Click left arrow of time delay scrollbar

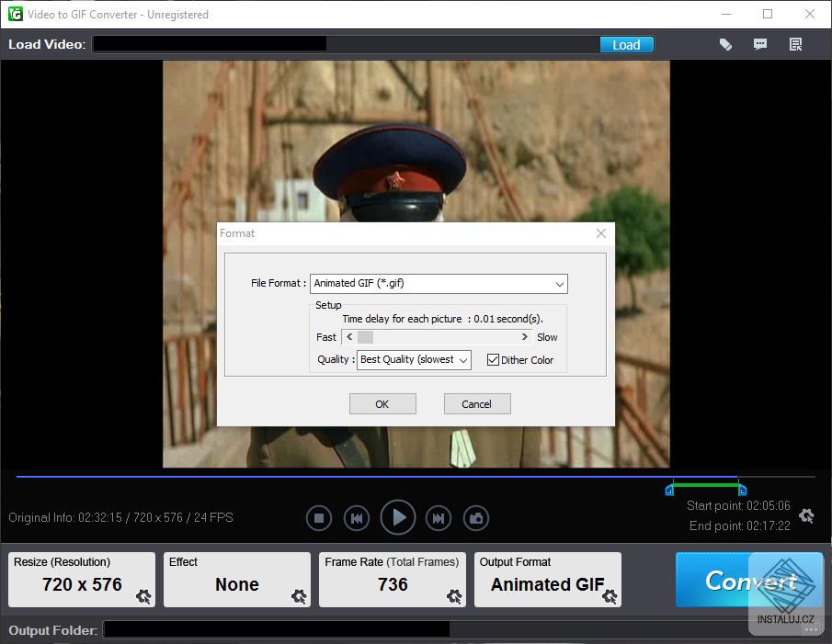pyautogui.click(x=349, y=337)
